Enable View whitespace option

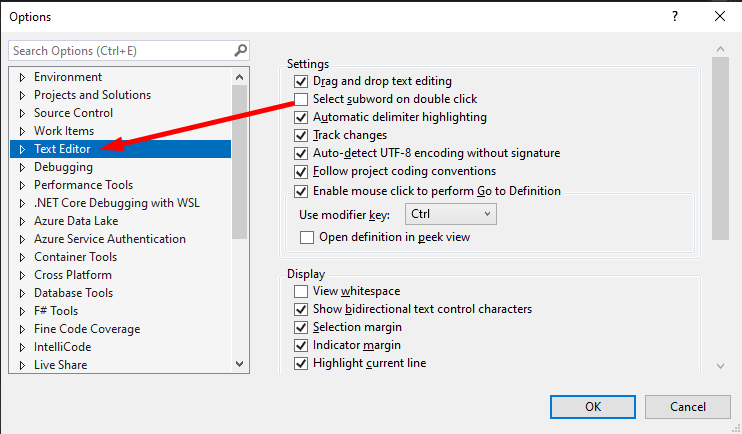301,291
